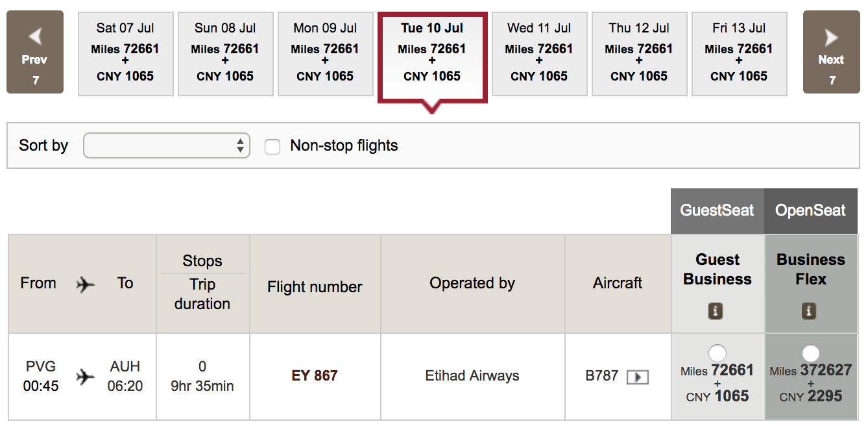The height and width of the screenshot is (426, 868).
Task: Pick the Wed 11 Jul date tab
Action: pos(539,53)
